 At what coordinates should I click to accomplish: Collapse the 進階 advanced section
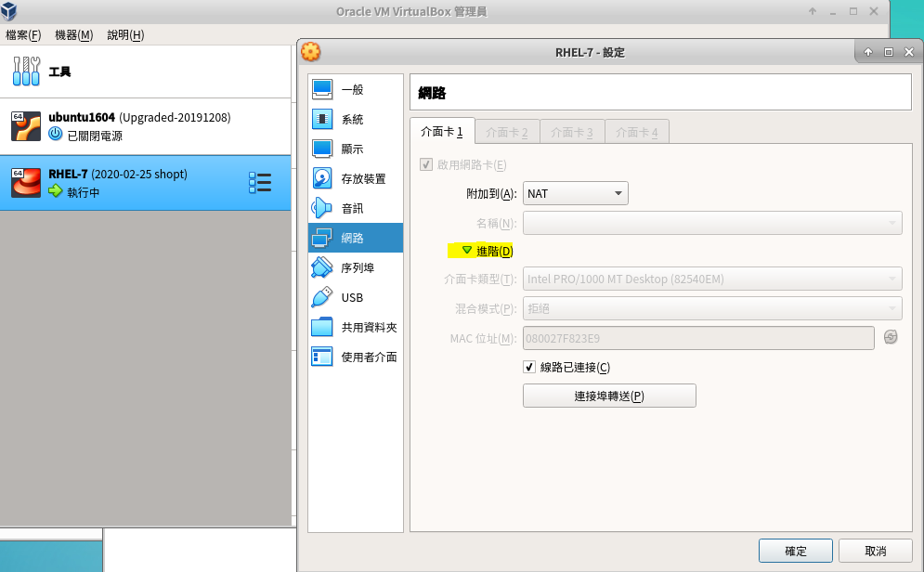click(467, 251)
